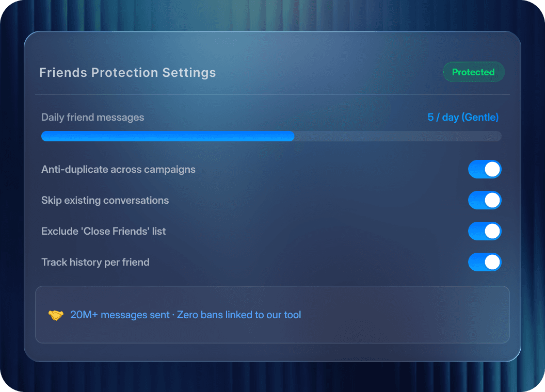Click 'Zero bans linked to our tool' text
The height and width of the screenshot is (392, 545).
tap(239, 315)
